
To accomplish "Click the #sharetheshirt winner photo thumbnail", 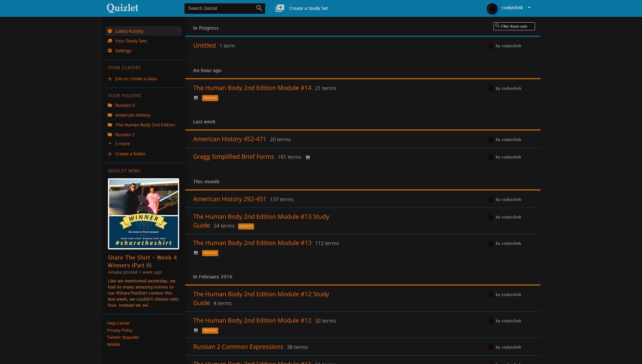I will [x=143, y=214].
